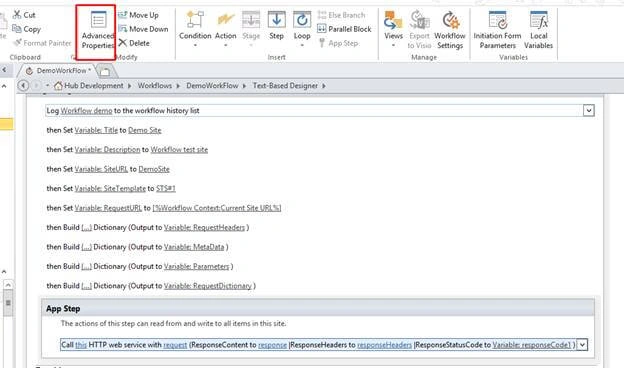This screenshot has width=624, height=368.
Task: Open the dropdown on the Log action row
Action: pos(589,111)
